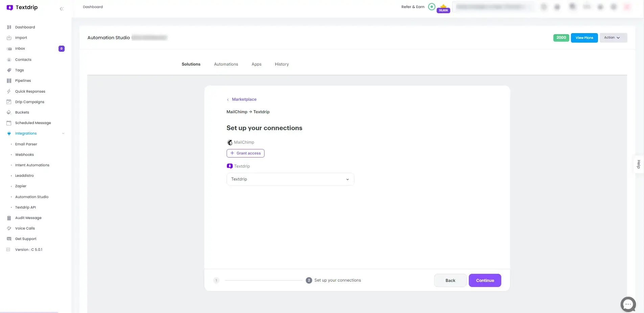Screen dimensions: 644x313
Task: Open the History tab
Action: (x=281, y=64)
